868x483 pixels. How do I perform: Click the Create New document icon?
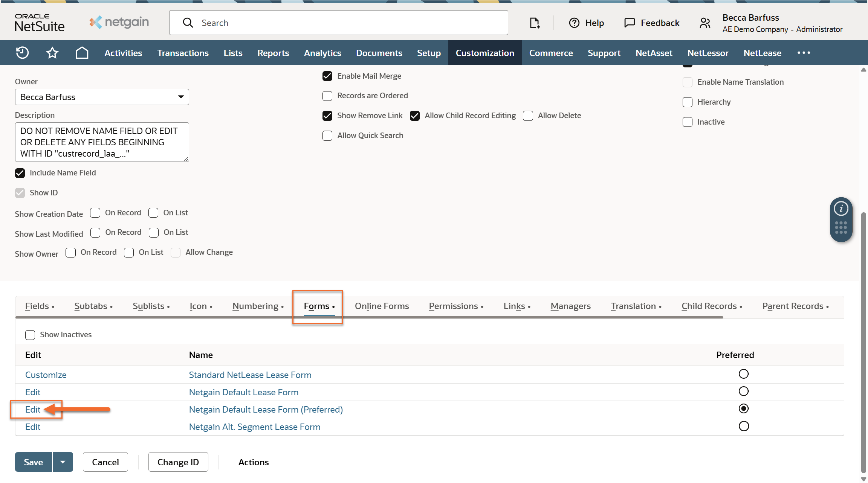(534, 23)
